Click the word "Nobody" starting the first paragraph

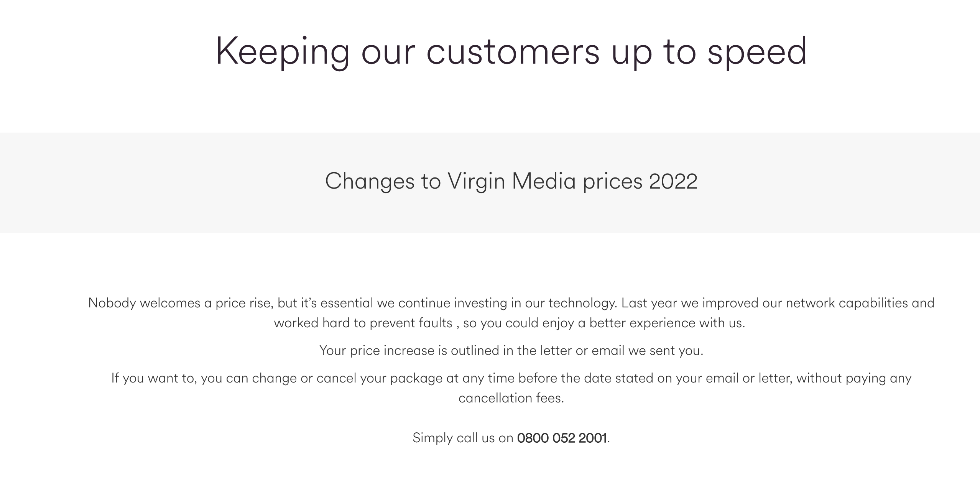point(112,303)
